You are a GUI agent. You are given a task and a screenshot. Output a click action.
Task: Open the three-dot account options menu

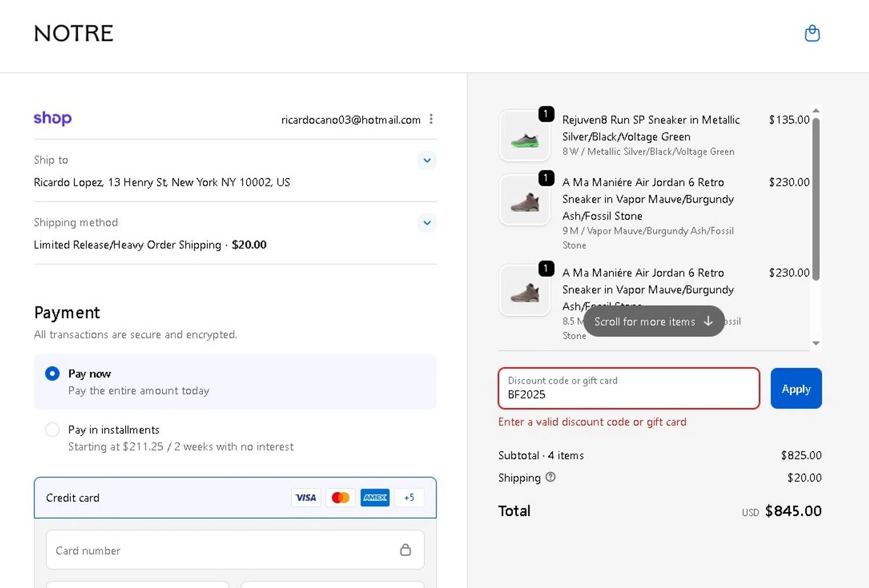pyautogui.click(x=431, y=119)
